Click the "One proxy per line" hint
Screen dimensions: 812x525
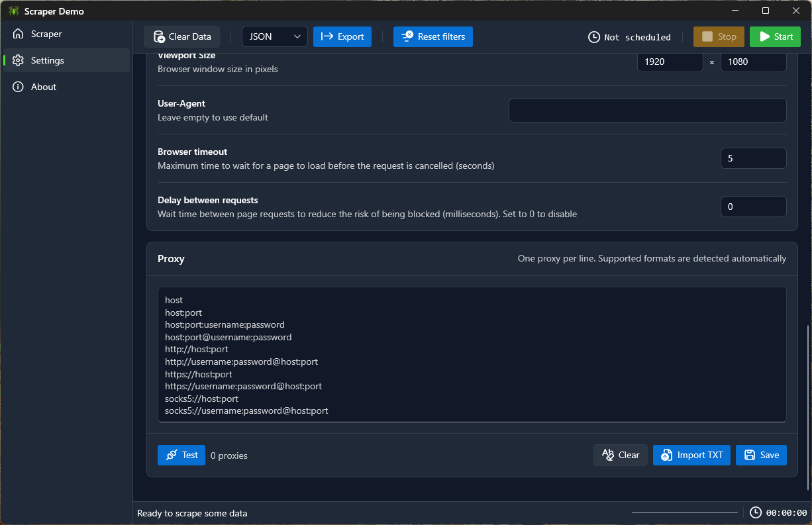coord(652,258)
